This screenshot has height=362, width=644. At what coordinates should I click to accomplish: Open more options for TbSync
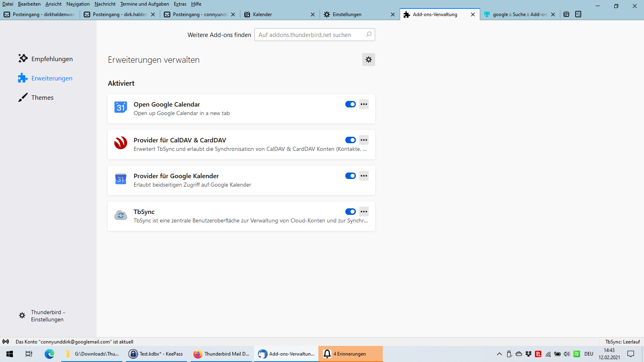pyautogui.click(x=364, y=212)
